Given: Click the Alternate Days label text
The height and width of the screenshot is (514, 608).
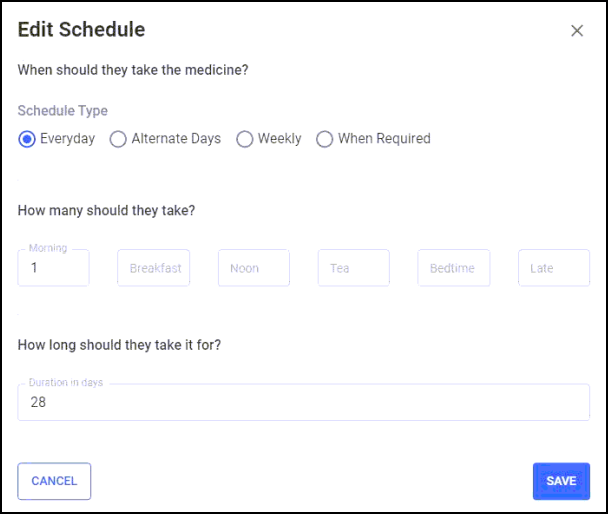Looking at the screenshot, I should pos(176,139).
